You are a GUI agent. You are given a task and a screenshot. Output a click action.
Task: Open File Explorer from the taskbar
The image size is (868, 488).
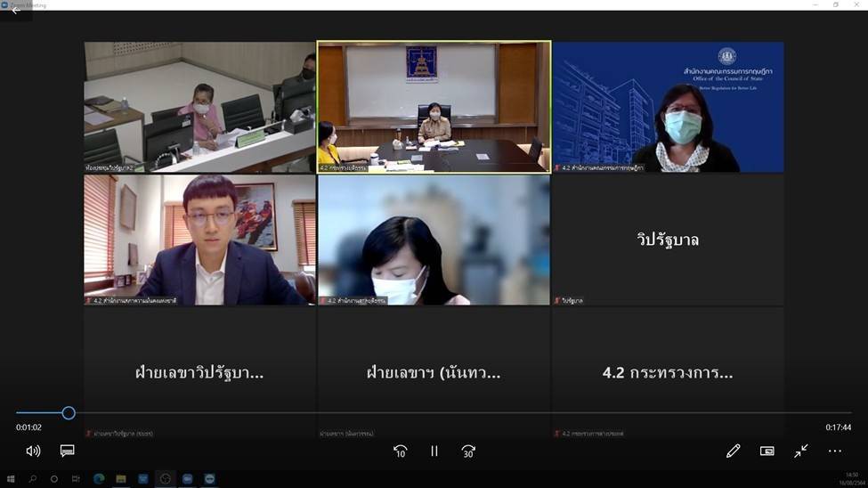[121, 479]
